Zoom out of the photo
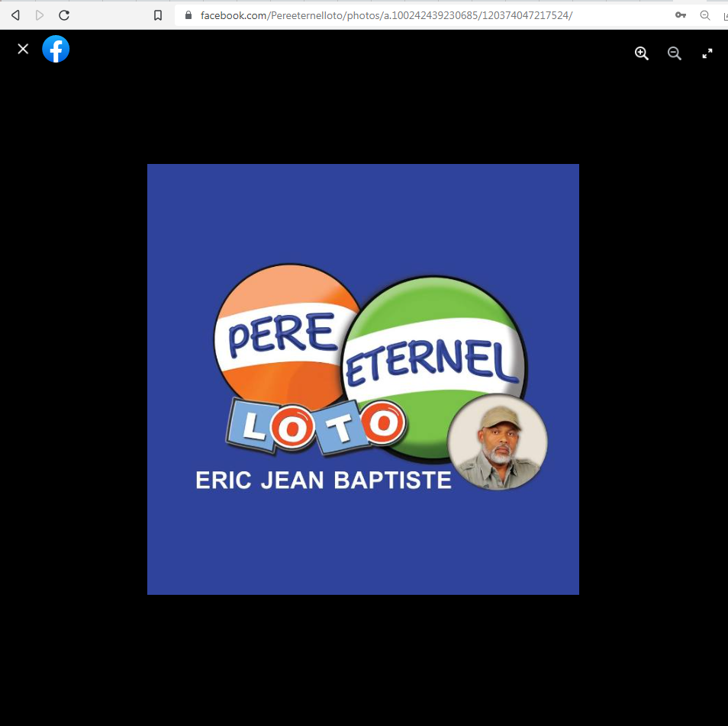728x726 pixels. click(674, 53)
